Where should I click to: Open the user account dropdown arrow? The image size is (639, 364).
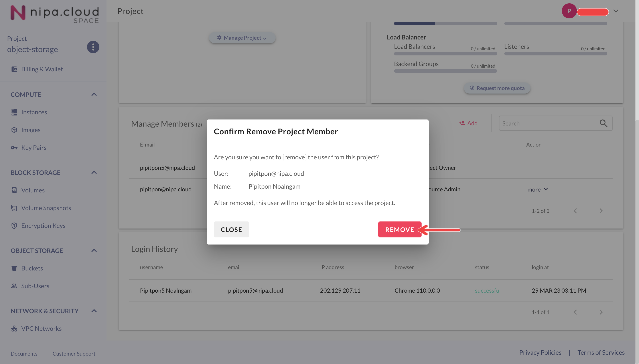click(616, 11)
